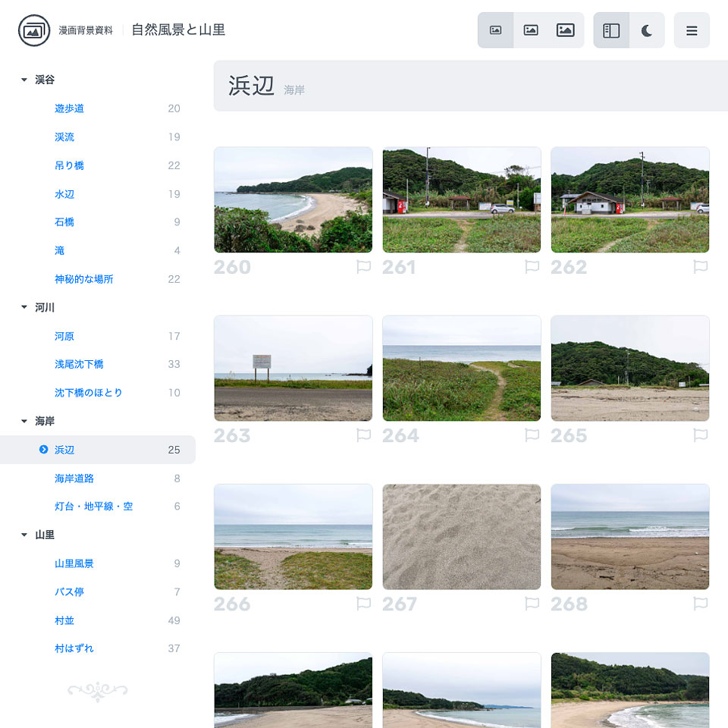Collapse the 山里 category

[x=24, y=534]
